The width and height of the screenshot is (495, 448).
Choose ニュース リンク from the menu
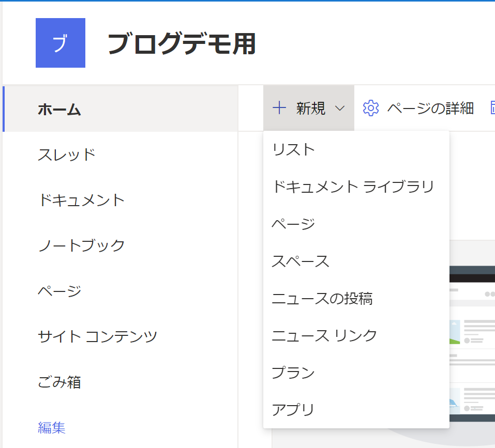(356, 335)
